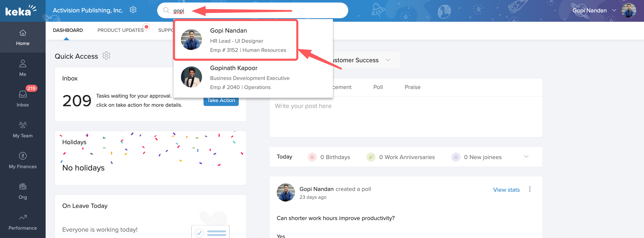
Task: Open the Org directory icon
Action: point(23,191)
